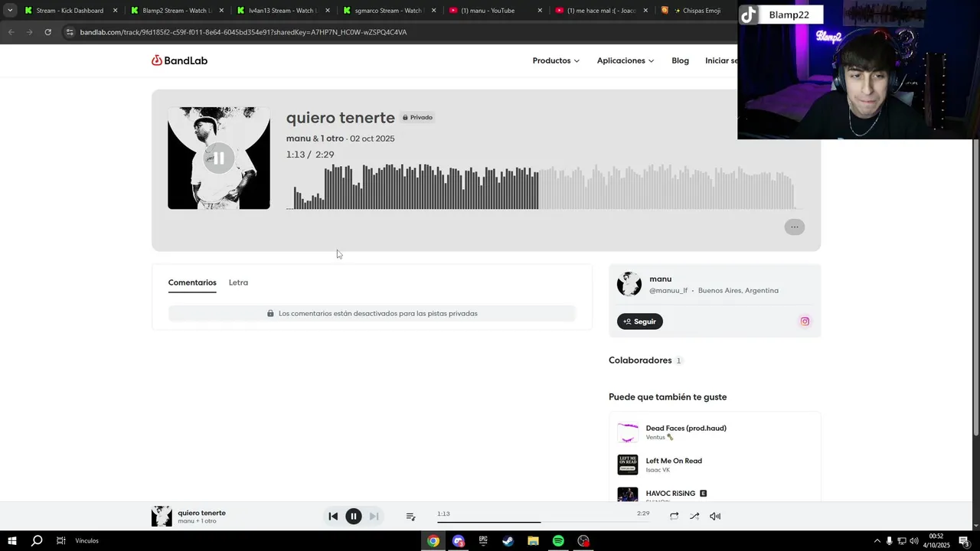Close the Stream - Kick Dashboard tab
This screenshot has height=551, width=980.
(x=116, y=11)
